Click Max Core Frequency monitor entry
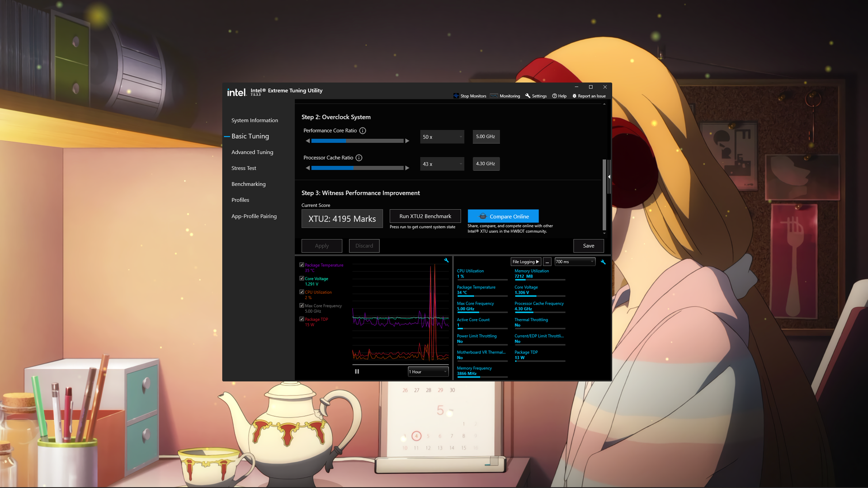 [482, 306]
